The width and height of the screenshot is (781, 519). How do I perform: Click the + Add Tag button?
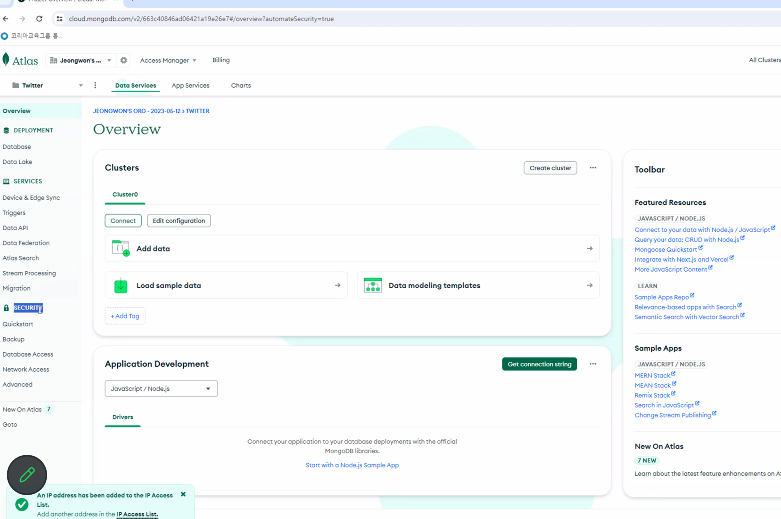click(x=125, y=316)
